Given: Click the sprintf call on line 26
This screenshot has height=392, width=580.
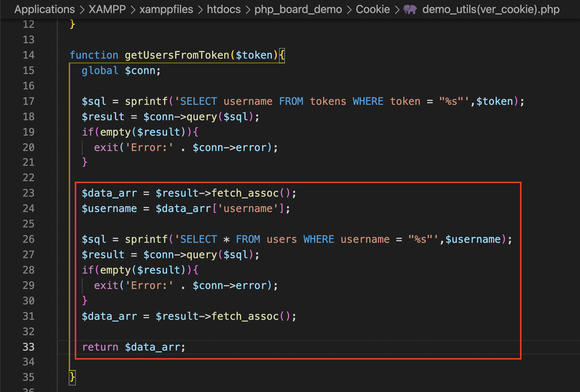Looking at the screenshot, I should (x=146, y=239).
